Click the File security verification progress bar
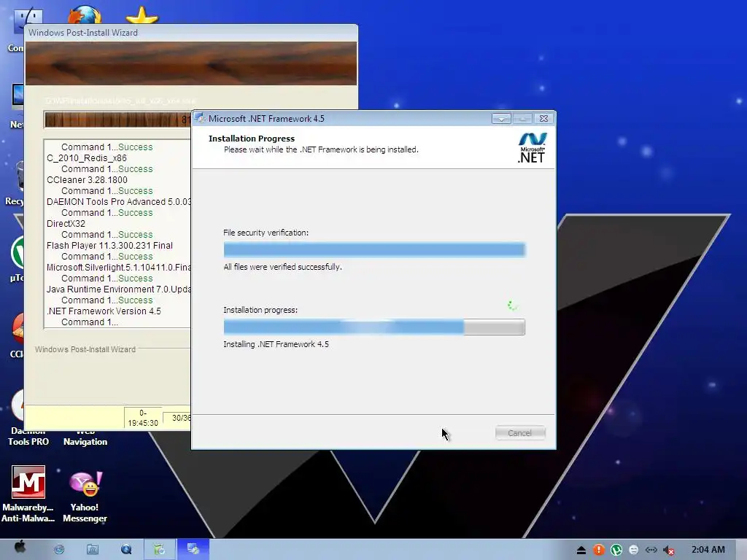Viewport: 747px width, 560px height. click(x=374, y=249)
